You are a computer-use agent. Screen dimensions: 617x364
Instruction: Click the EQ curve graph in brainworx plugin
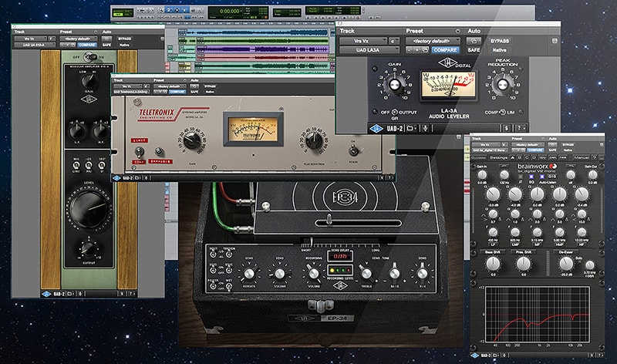point(538,315)
